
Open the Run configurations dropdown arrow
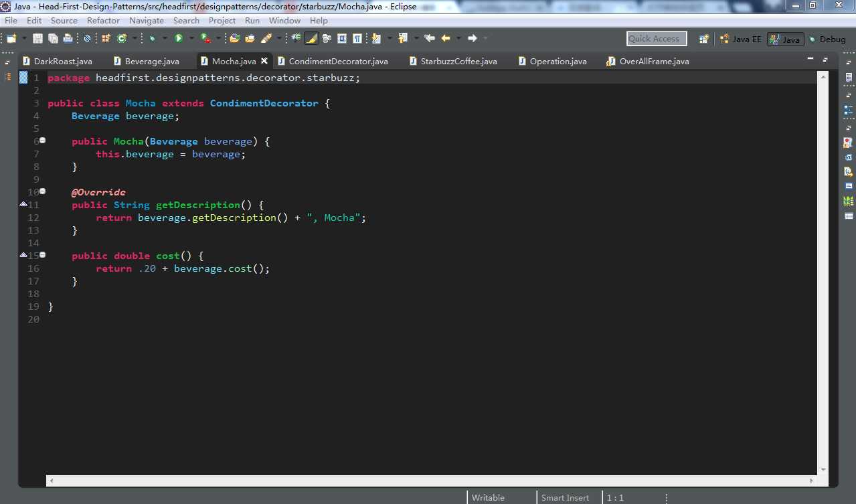[191, 39]
